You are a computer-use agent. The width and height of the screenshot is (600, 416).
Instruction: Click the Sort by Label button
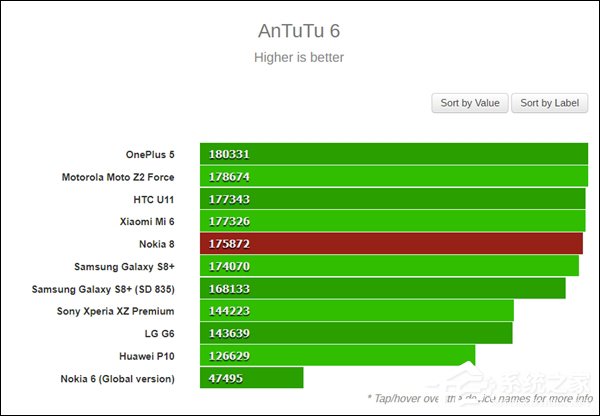[549, 103]
